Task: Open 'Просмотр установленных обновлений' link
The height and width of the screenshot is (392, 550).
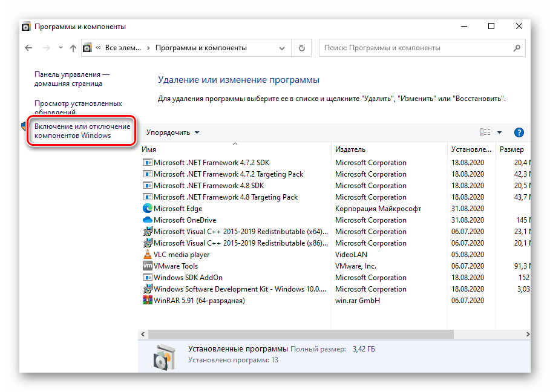Action: [78, 108]
